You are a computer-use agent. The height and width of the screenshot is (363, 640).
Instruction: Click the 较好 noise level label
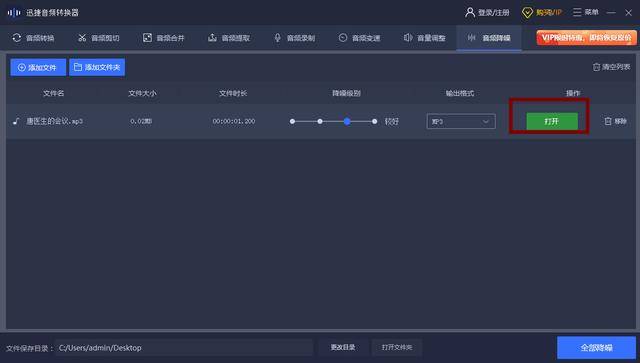point(391,121)
